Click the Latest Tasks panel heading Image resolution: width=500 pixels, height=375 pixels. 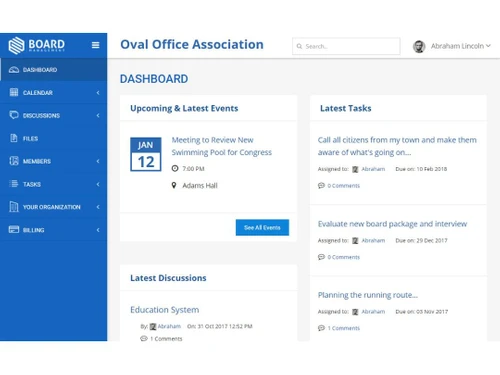click(x=346, y=108)
